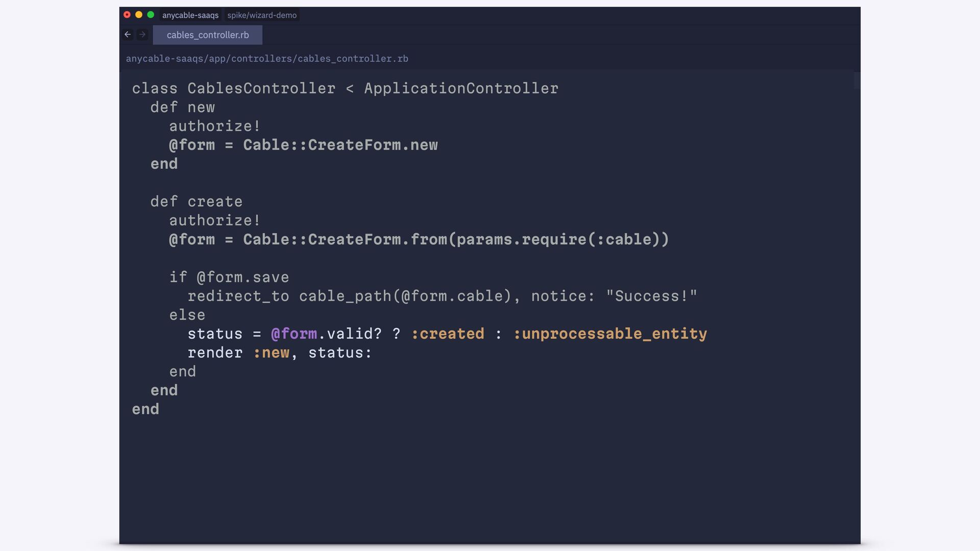The height and width of the screenshot is (551, 980).
Task: Click the "def create" method definition
Action: pyautogui.click(x=196, y=202)
